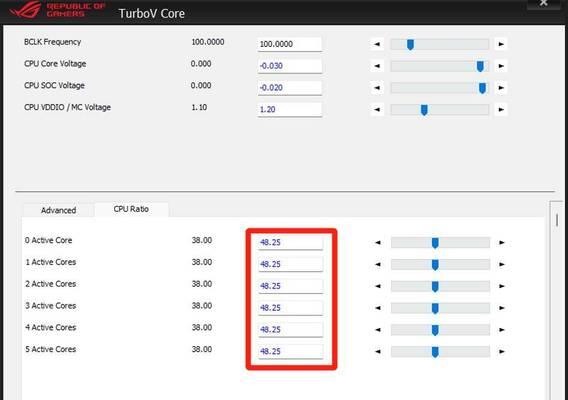Click the CPU VDDIO / MC Voltage label
The width and height of the screenshot is (568, 400).
tap(67, 107)
